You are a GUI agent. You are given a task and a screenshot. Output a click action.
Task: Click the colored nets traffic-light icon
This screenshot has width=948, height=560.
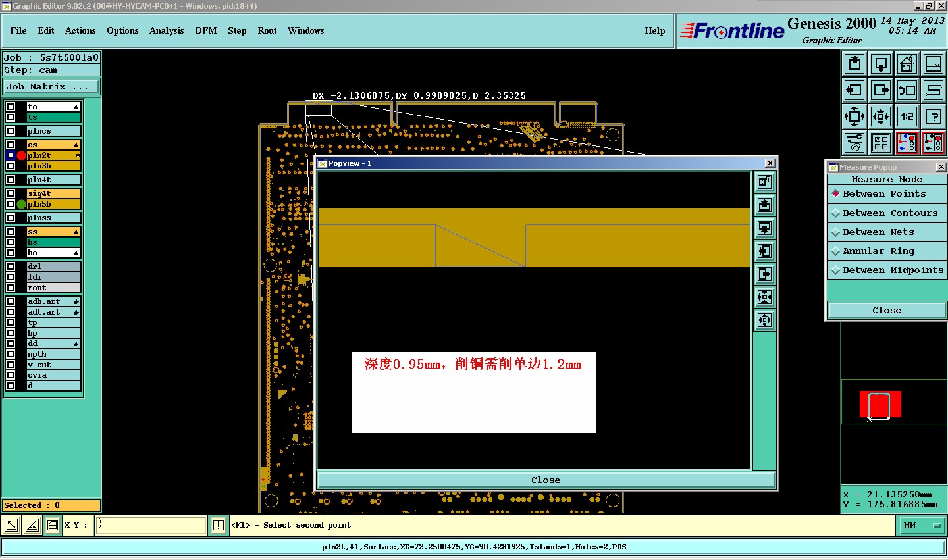(907, 143)
